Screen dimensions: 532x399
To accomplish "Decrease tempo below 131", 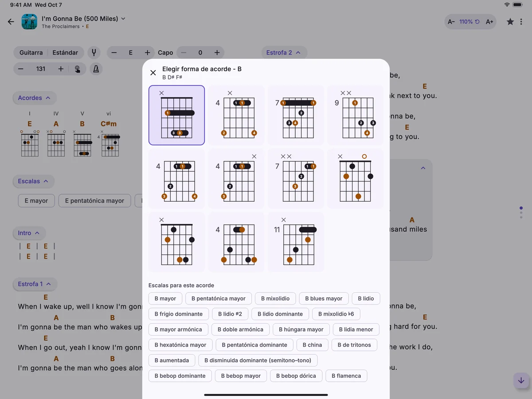I will pyautogui.click(x=21, y=69).
